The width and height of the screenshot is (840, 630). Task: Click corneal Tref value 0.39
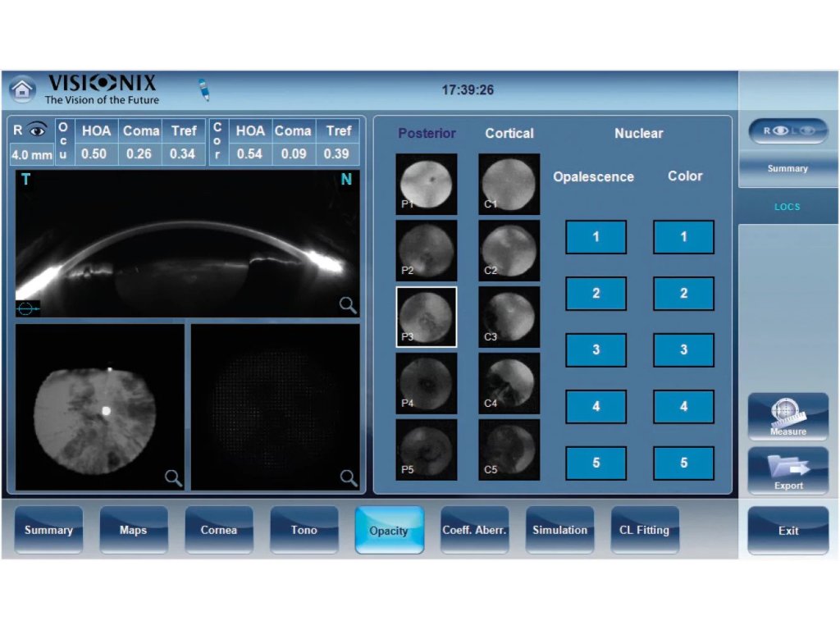click(x=336, y=154)
